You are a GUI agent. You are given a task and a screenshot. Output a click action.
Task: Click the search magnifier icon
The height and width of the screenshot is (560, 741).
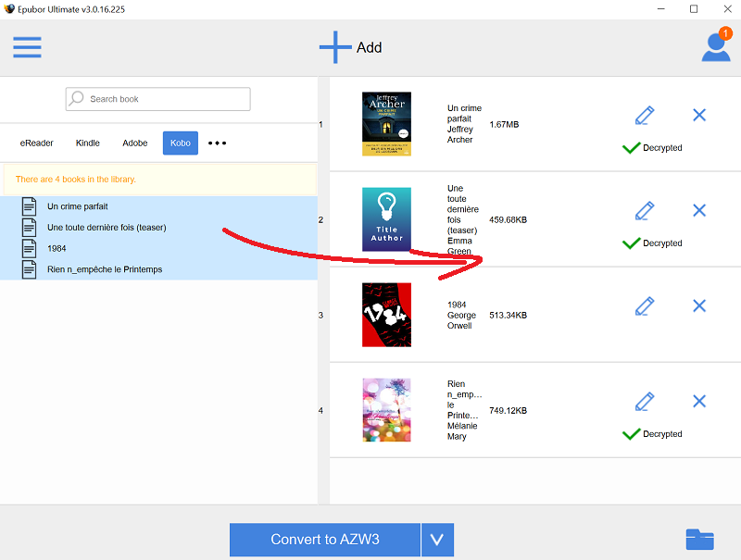coord(76,98)
